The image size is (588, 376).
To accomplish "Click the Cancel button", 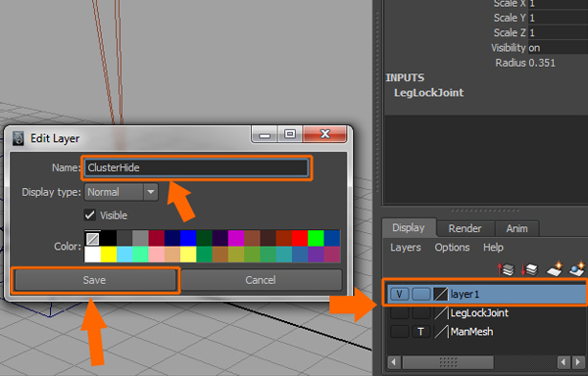I will point(261,280).
